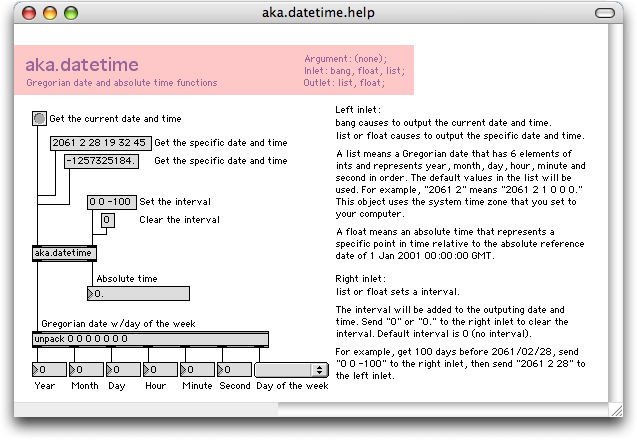Select the unpack object box
The width and height of the screenshot is (637, 440).
[x=150, y=339]
